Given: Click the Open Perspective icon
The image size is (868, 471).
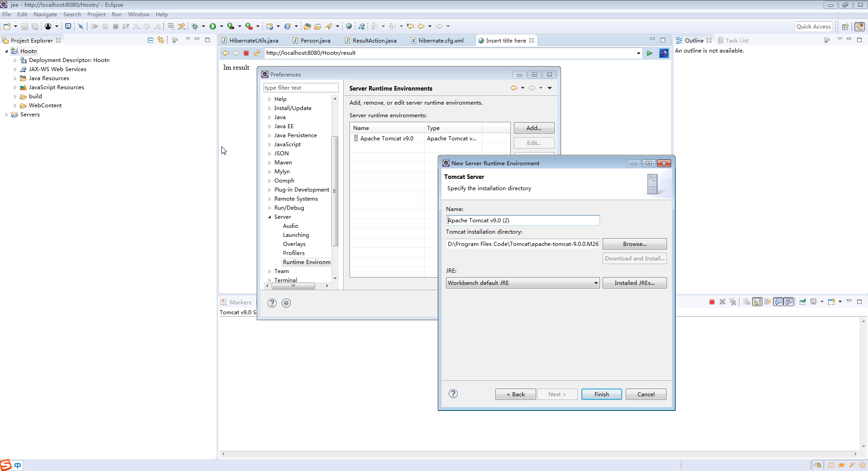Looking at the screenshot, I should click(x=845, y=27).
